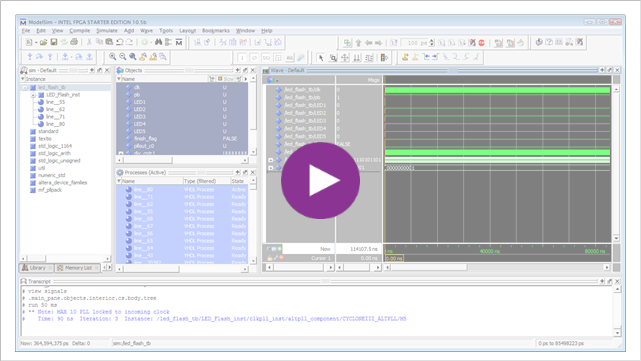641x361 pixels.
Task: Switch to the Library tab
Action: 36,268
